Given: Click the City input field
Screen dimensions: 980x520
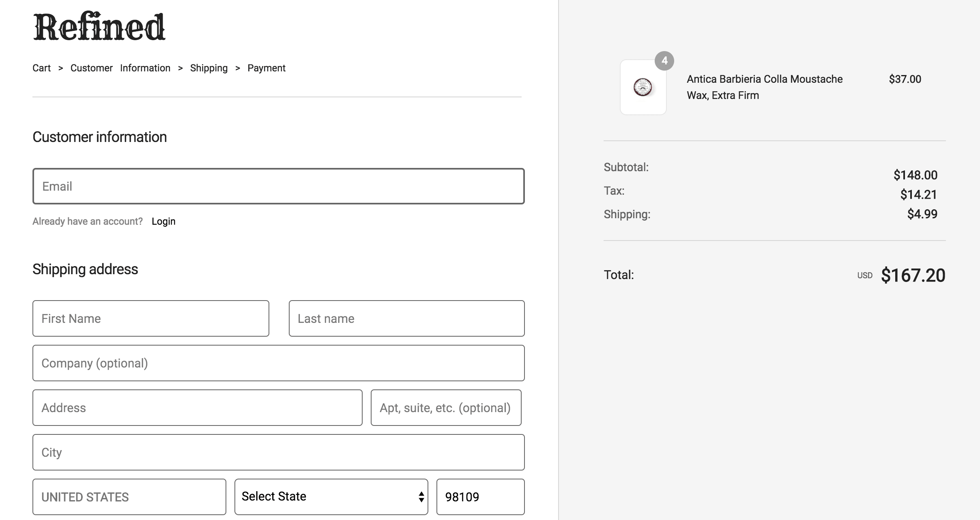Looking at the screenshot, I should pyautogui.click(x=278, y=452).
